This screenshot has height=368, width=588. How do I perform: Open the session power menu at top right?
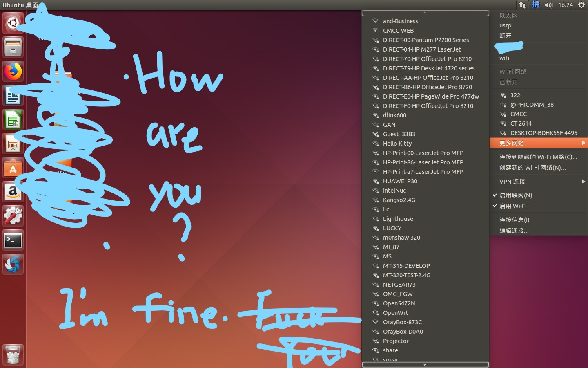point(581,5)
